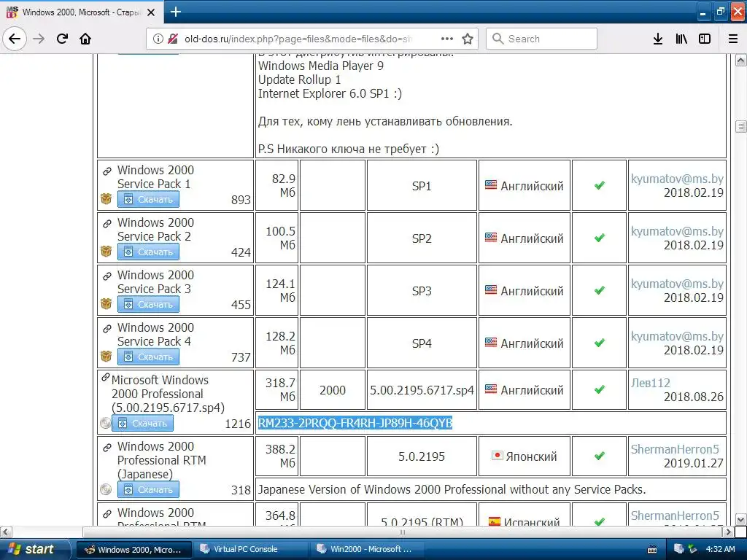Viewport: 747px width, 560px height.
Task: Click the keyboard icon in system tray
Action: click(x=652, y=550)
